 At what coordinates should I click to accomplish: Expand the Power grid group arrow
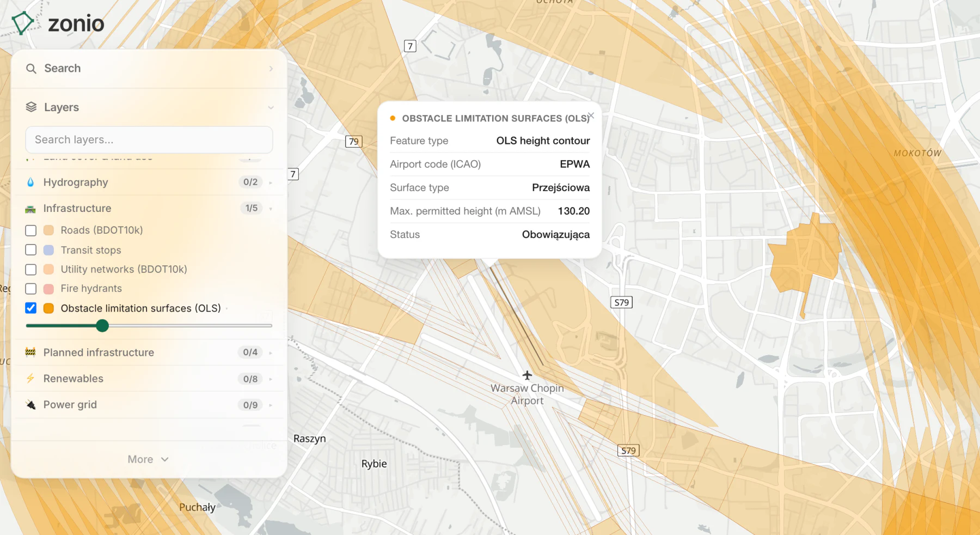(271, 405)
